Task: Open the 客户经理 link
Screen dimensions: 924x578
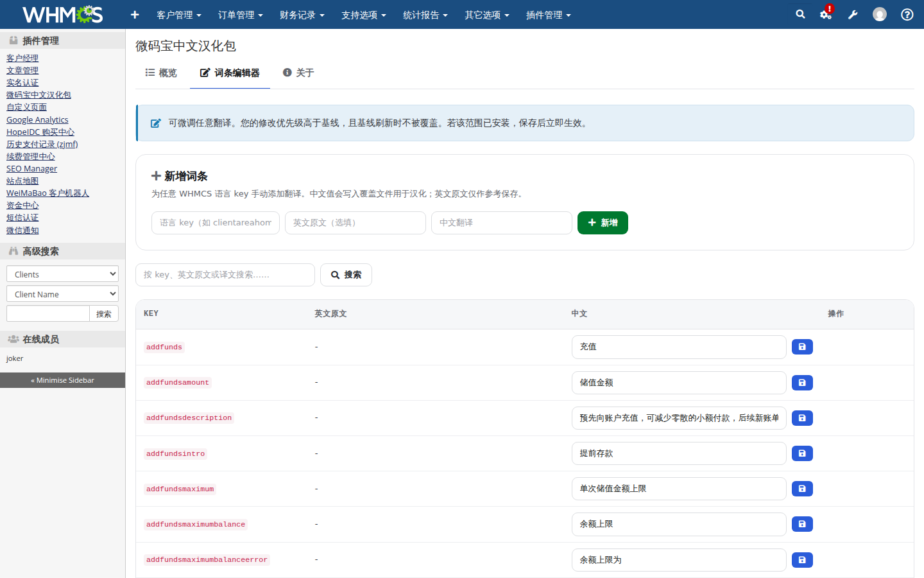Action: 22,58
